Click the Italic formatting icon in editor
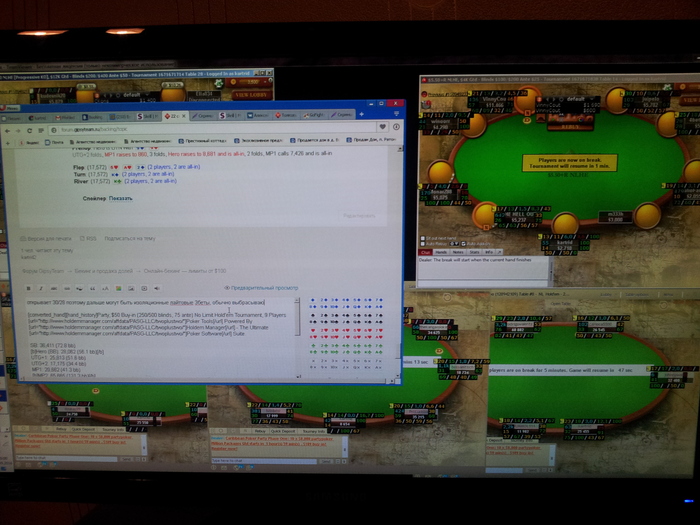This screenshot has width=700, height=525. [41, 288]
